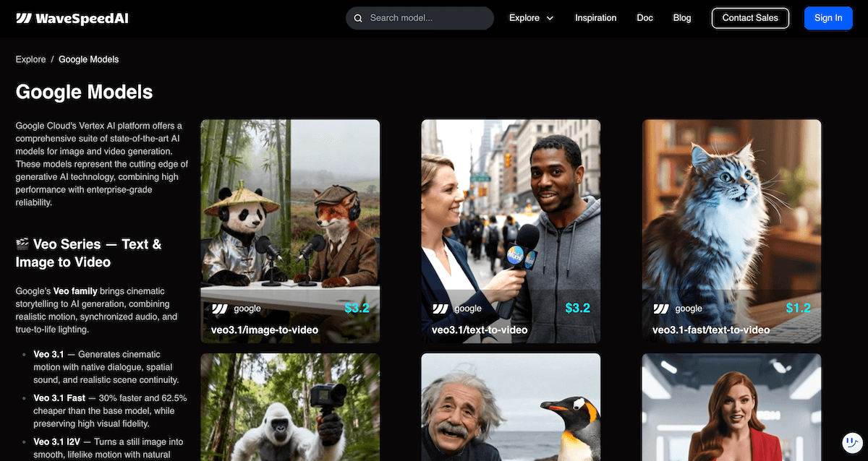Expand the Explore dropdown menu
Screen dimensions: 868x461
point(532,18)
